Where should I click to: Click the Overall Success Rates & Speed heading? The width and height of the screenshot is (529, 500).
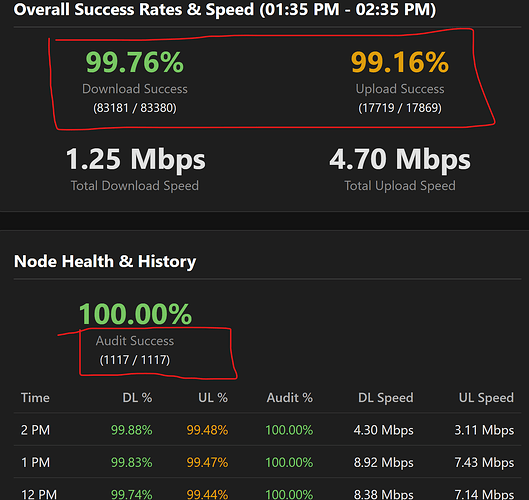tap(225, 9)
